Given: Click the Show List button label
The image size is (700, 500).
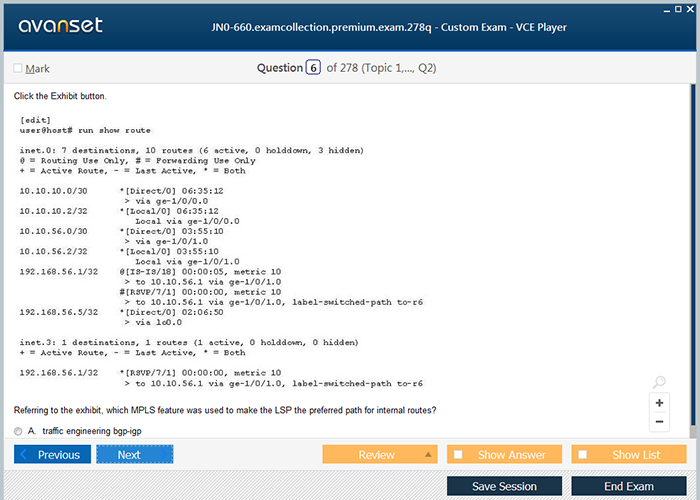Looking at the screenshot, I should pos(636,454).
